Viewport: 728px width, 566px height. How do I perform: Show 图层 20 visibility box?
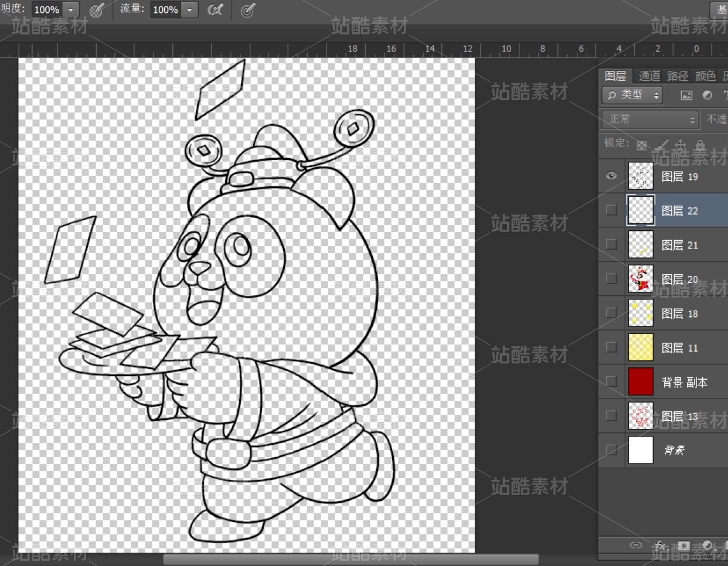pyautogui.click(x=611, y=278)
